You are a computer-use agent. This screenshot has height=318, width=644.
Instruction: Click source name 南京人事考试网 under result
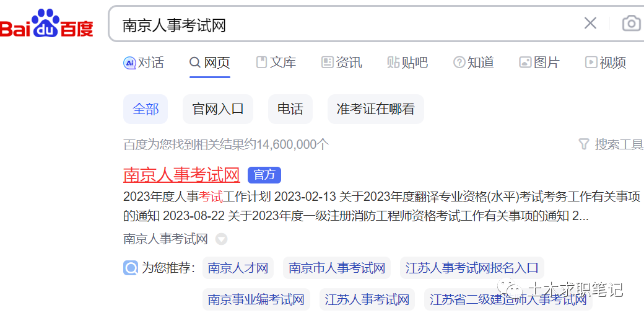click(165, 239)
